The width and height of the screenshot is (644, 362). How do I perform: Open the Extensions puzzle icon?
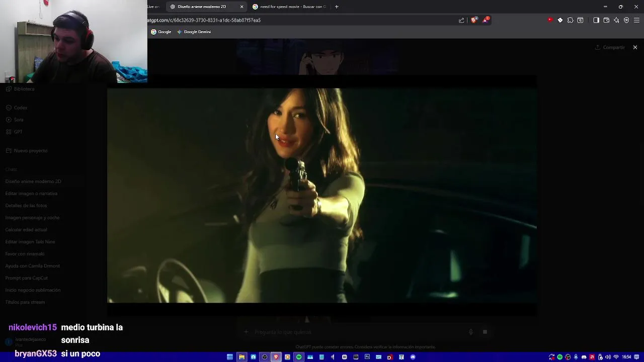coord(570,20)
